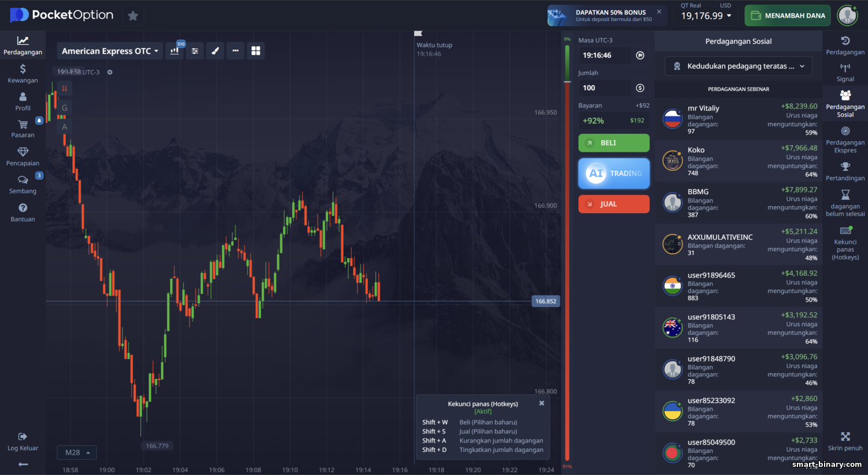Click the Jumlah amount input field

(605, 88)
